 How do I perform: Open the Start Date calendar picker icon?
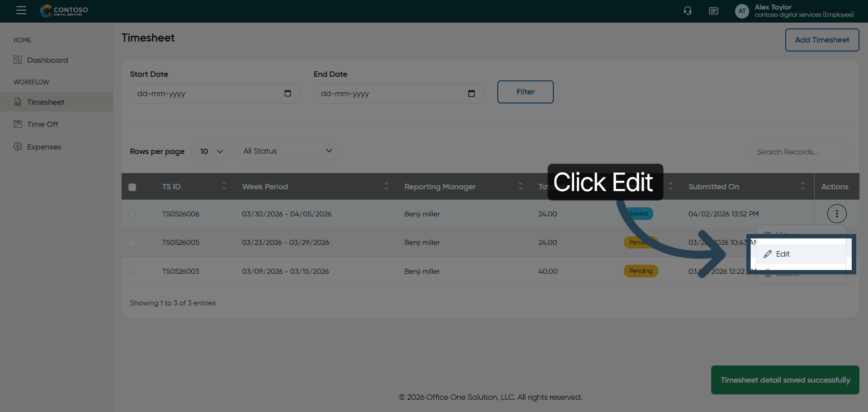288,94
